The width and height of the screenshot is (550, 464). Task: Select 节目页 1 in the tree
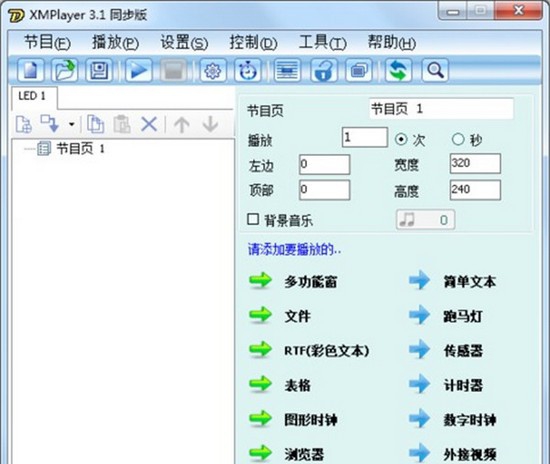(x=80, y=149)
